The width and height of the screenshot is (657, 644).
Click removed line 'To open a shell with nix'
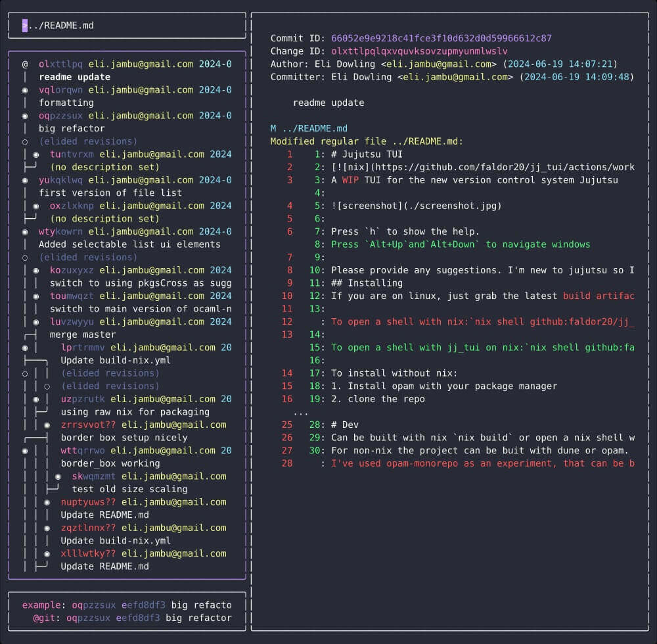[x=483, y=321]
